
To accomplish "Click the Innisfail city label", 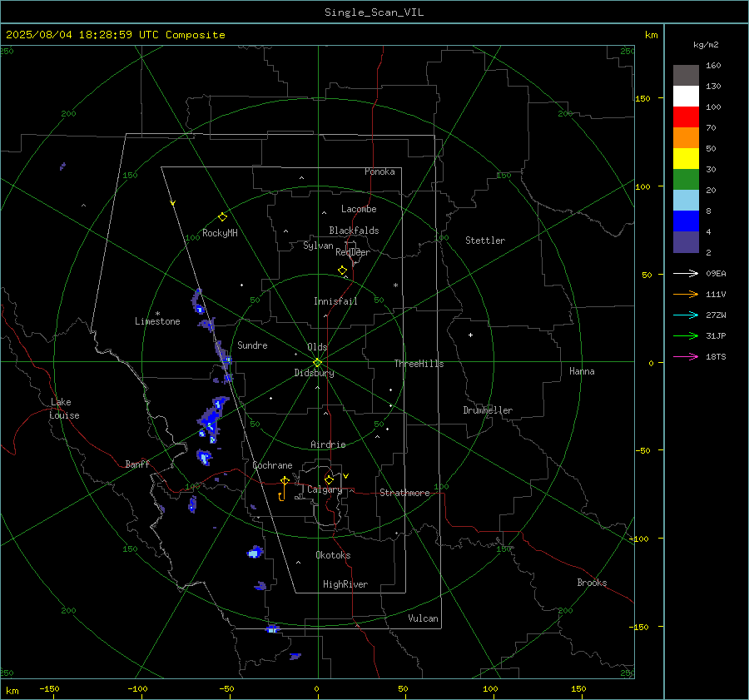I will [335, 301].
